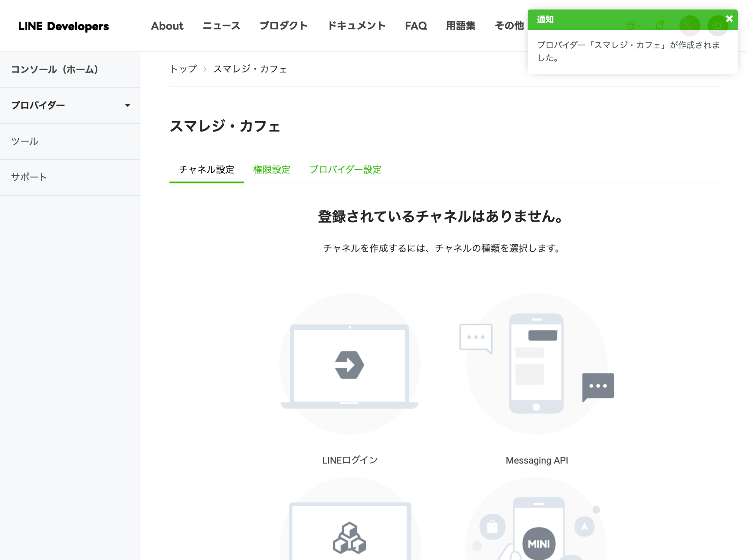Image resolution: width=747 pixels, height=560 pixels.
Task: Open the FAQ menu item
Action: [416, 26]
